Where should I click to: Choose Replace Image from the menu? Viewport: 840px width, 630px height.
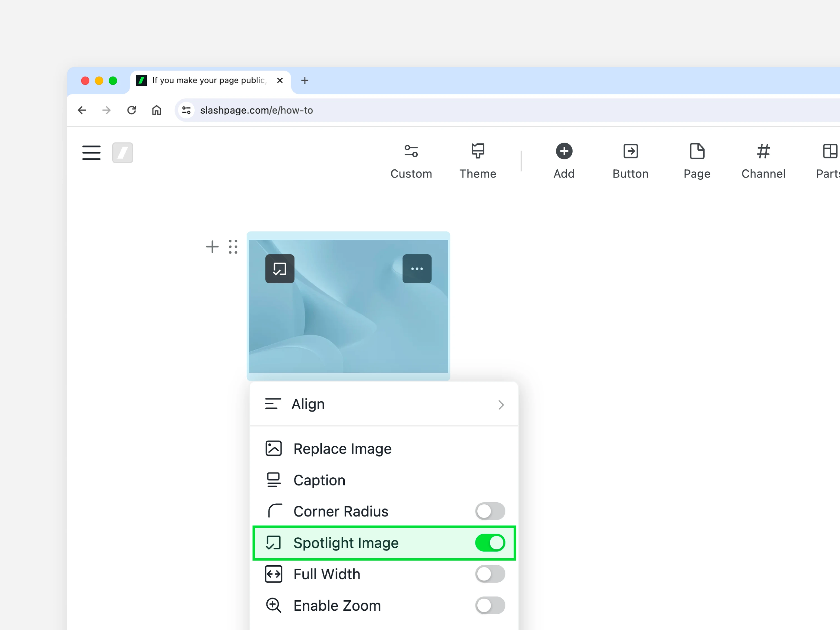[x=384, y=449]
